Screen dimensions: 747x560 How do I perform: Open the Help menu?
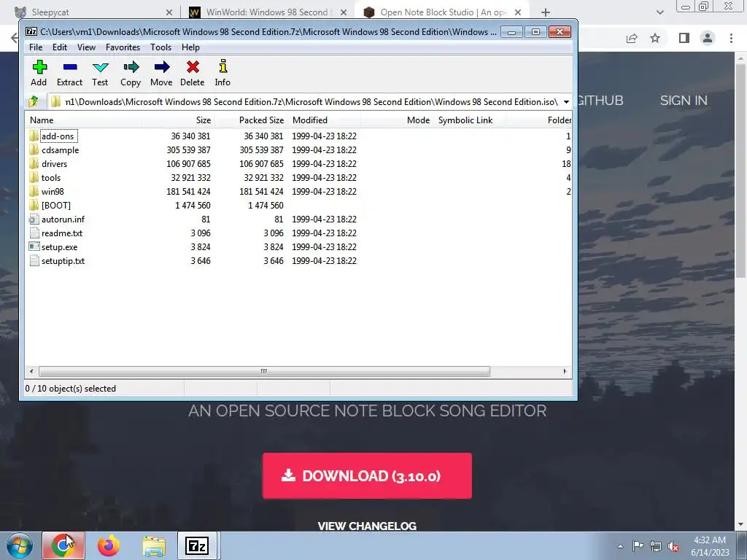pyautogui.click(x=190, y=47)
